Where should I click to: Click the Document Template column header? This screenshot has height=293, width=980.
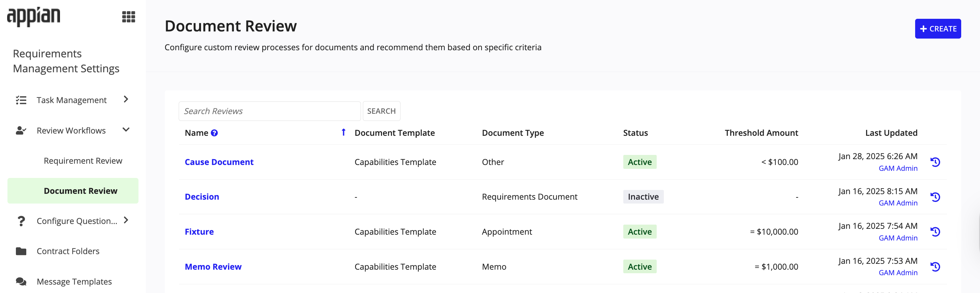click(395, 133)
